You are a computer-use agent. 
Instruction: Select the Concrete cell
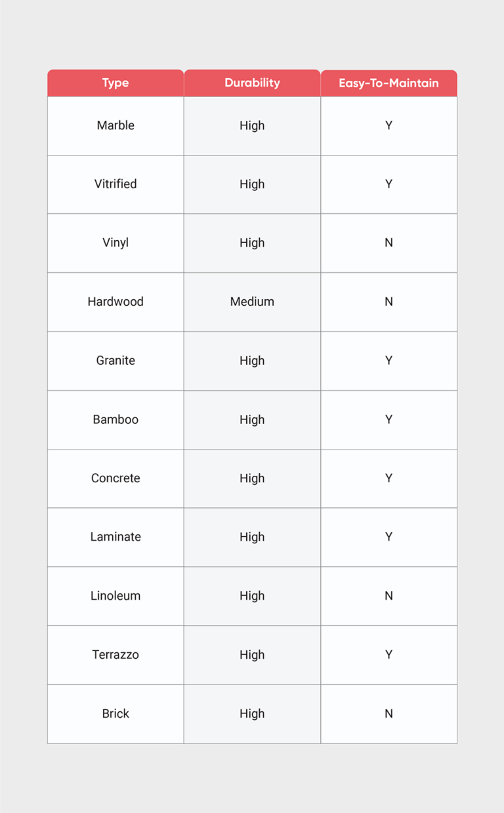[115, 478]
